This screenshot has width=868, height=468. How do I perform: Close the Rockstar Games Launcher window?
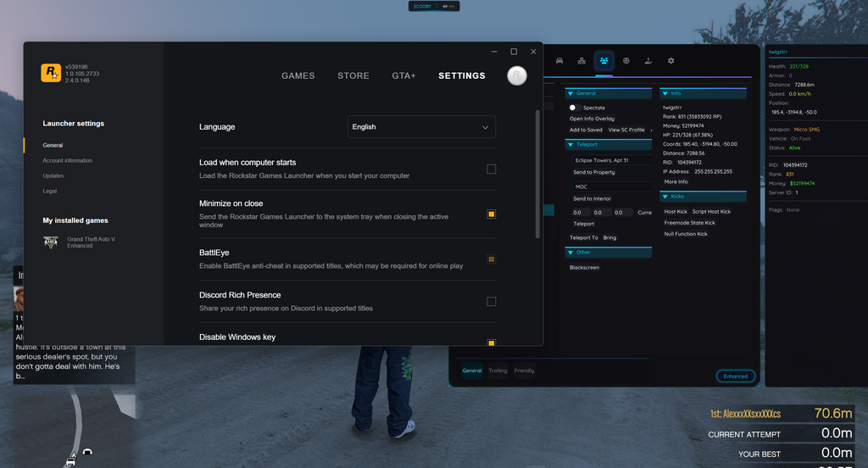(534, 52)
